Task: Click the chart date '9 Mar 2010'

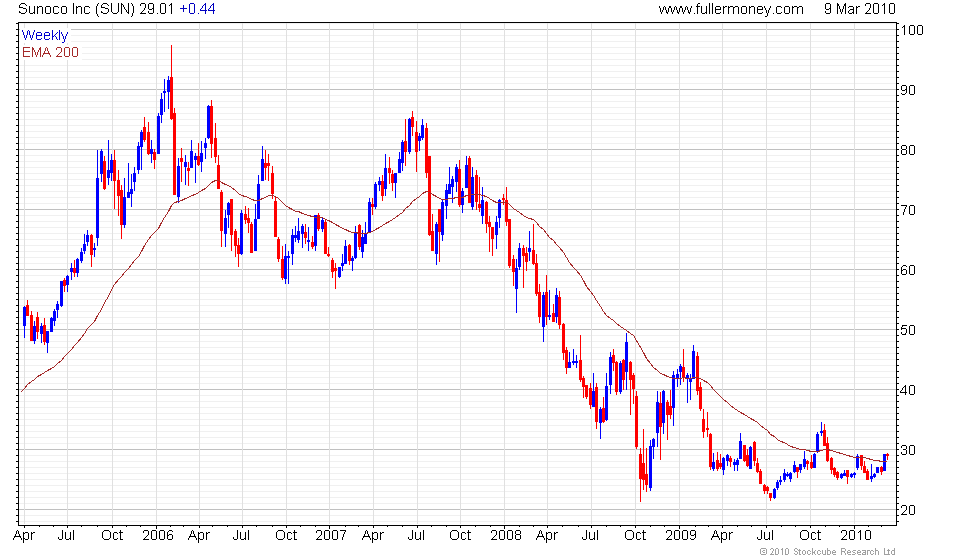Action: pos(859,9)
